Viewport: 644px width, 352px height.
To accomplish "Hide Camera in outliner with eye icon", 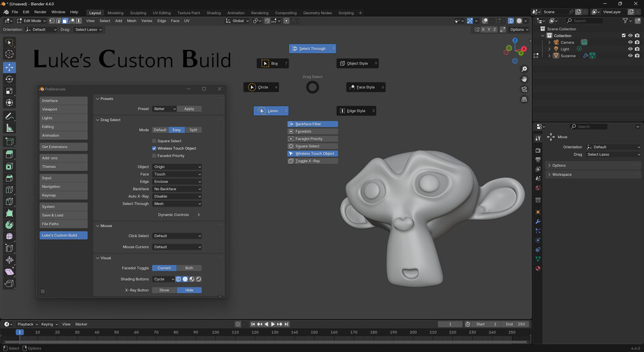I will point(630,42).
